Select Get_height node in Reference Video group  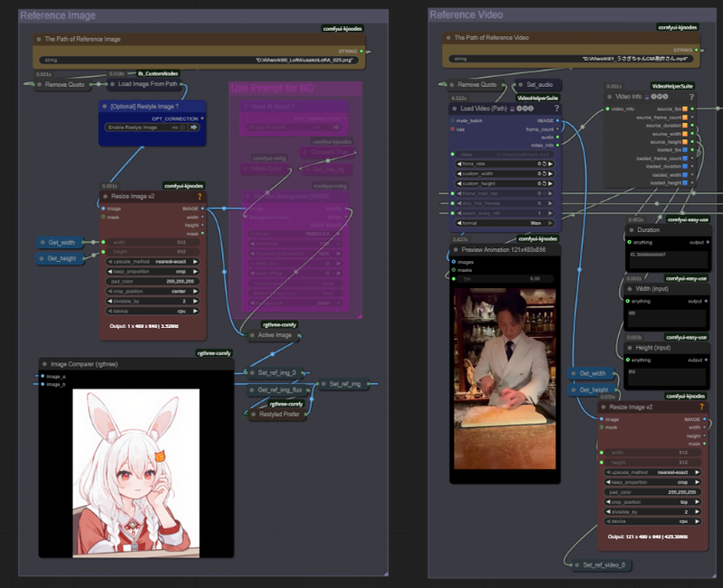pyautogui.click(x=593, y=390)
